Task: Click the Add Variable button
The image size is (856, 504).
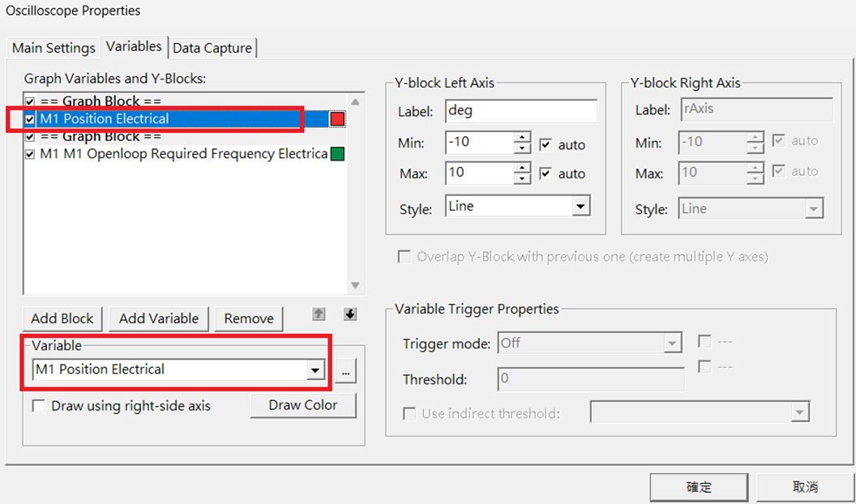Action: 159,318
